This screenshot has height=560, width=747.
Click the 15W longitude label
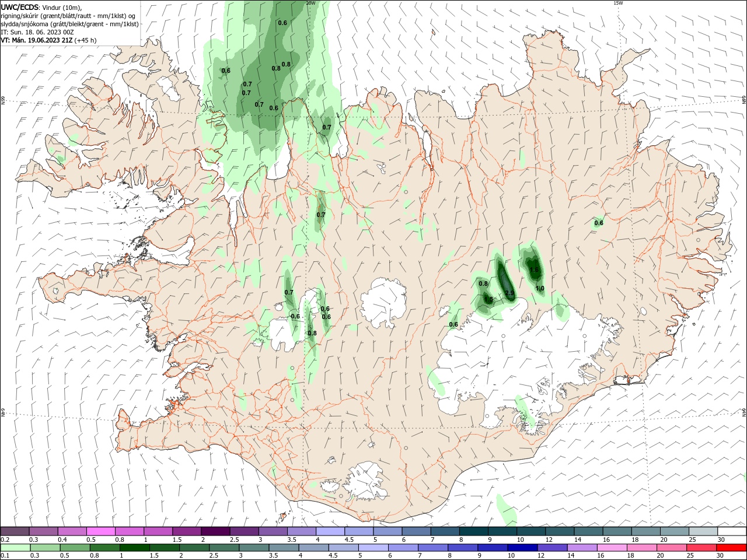[x=618, y=3]
